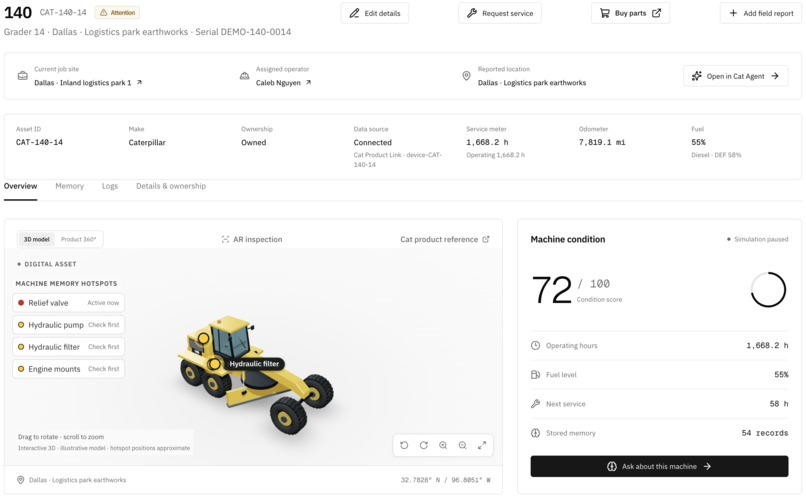The width and height of the screenshot is (806, 501).
Task: Click the pencil icon in Edit details
Action: pyautogui.click(x=355, y=13)
